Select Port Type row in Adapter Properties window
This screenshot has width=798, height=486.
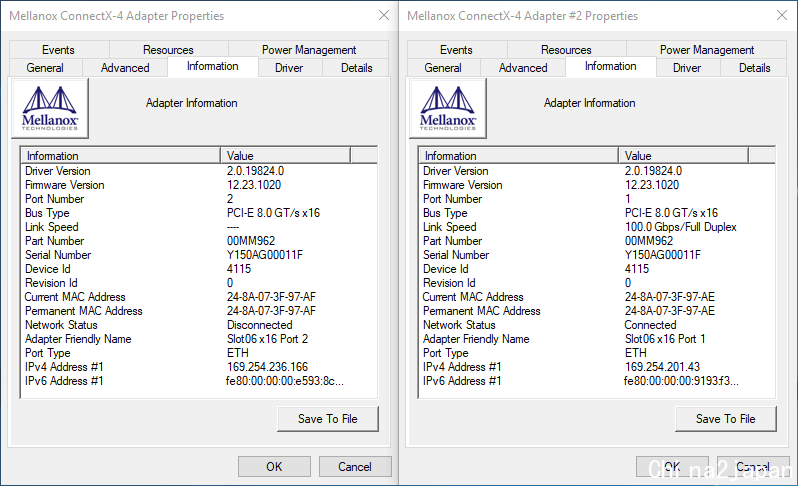199,353
